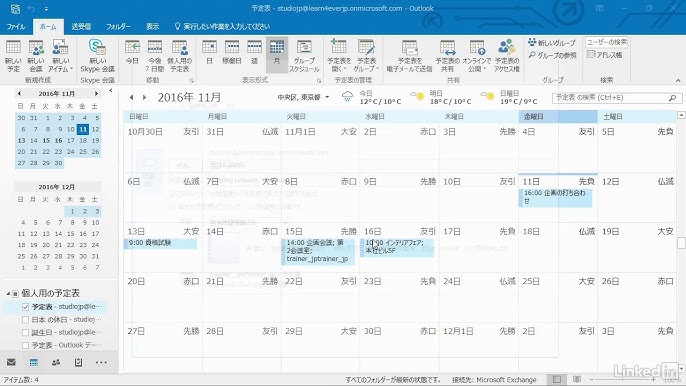
Task: Create new group (新しいグループ)
Action: [552, 42]
